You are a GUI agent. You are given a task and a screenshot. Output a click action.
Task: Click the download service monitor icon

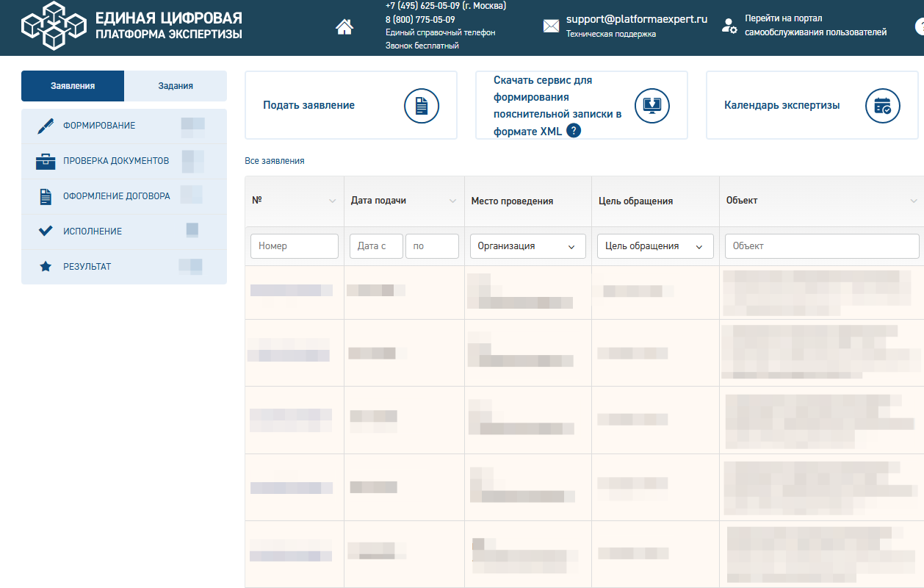(652, 105)
